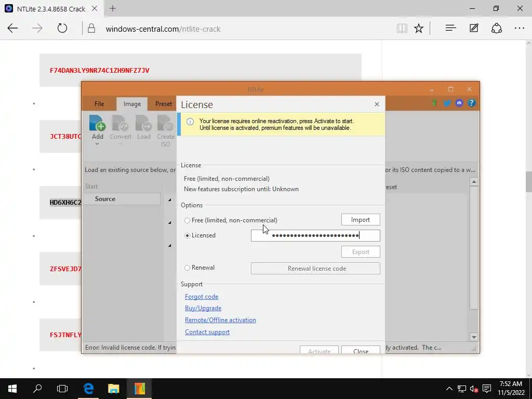Click the Convert icon in NTLite toolbar

coord(121,123)
